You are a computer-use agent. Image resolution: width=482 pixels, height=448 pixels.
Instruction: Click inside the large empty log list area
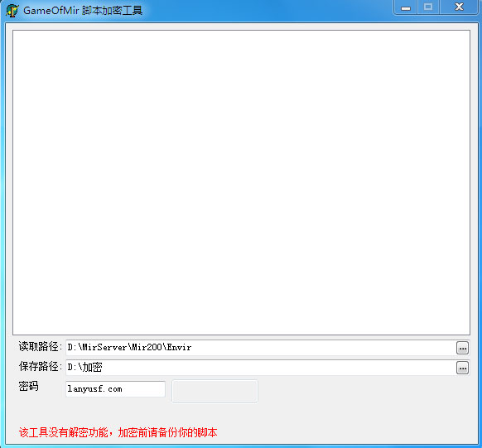(241, 182)
